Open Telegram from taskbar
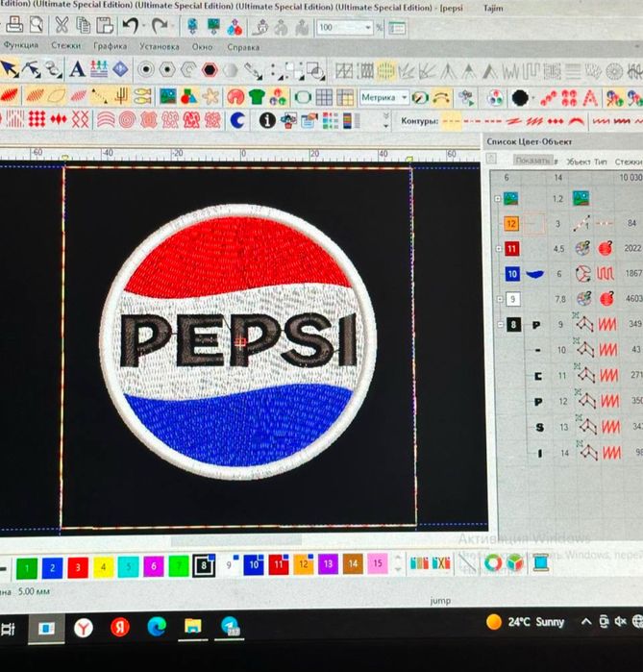The image size is (643, 672). coord(230,626)
